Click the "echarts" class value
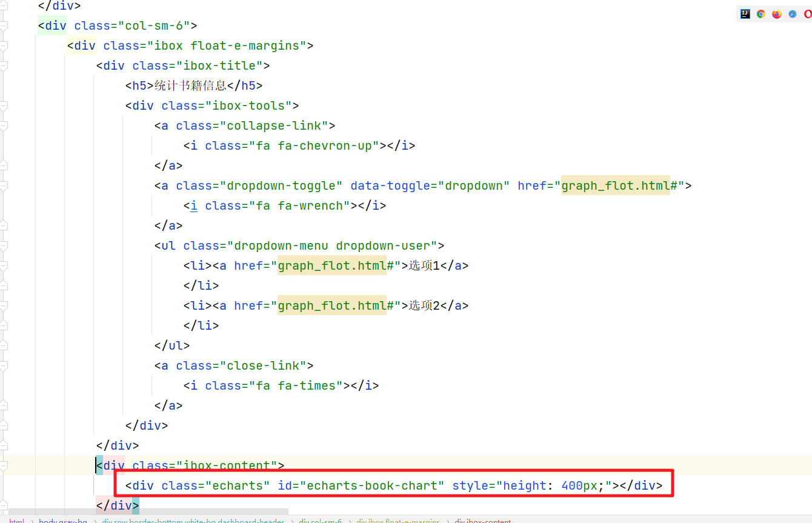 click(x=238, y=485)
